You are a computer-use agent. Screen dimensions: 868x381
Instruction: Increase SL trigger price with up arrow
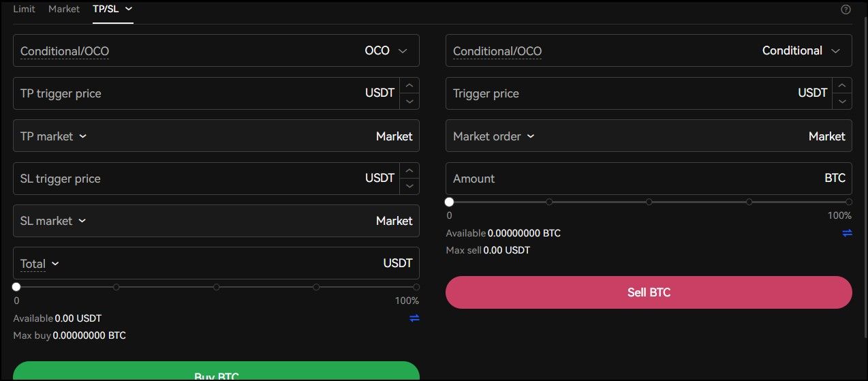pos(409,171)
